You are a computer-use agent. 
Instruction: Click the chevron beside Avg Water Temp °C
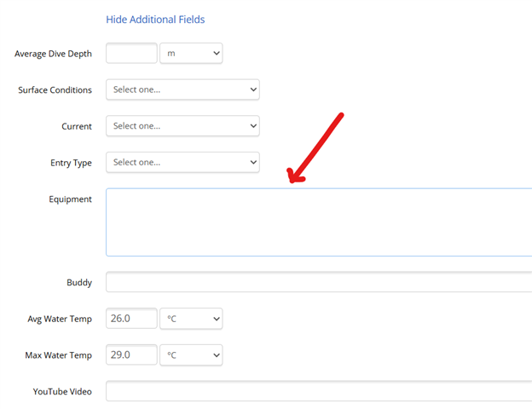217,319
